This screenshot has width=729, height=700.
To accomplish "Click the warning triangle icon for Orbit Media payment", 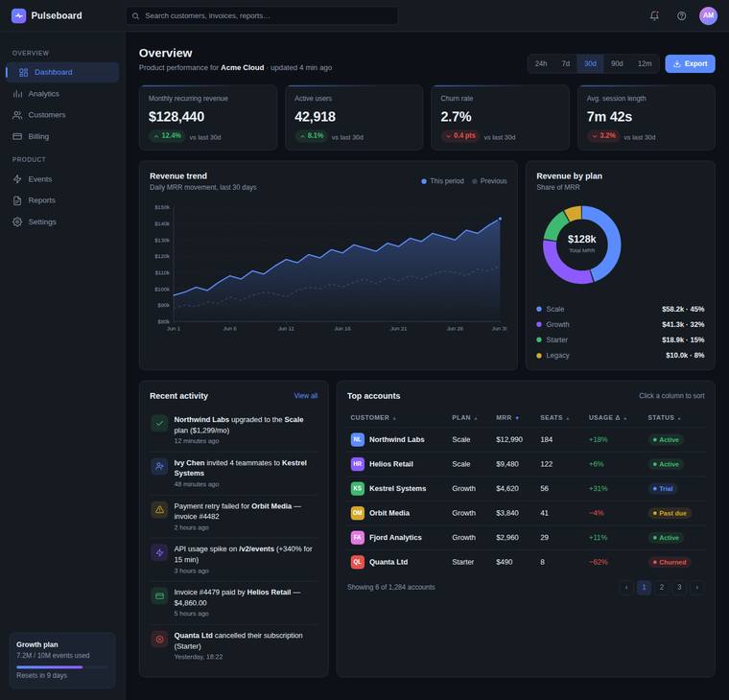I will (159, 509).
